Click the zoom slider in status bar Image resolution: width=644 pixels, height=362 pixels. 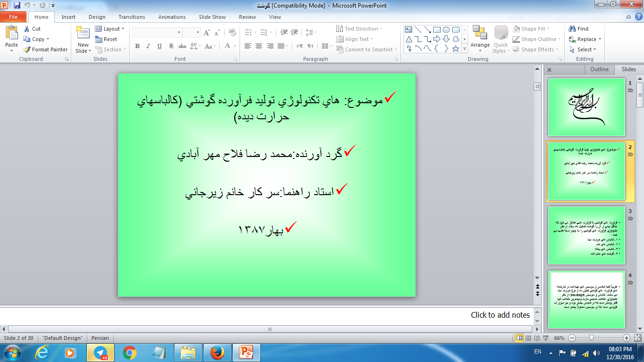[x=591, y=338]
